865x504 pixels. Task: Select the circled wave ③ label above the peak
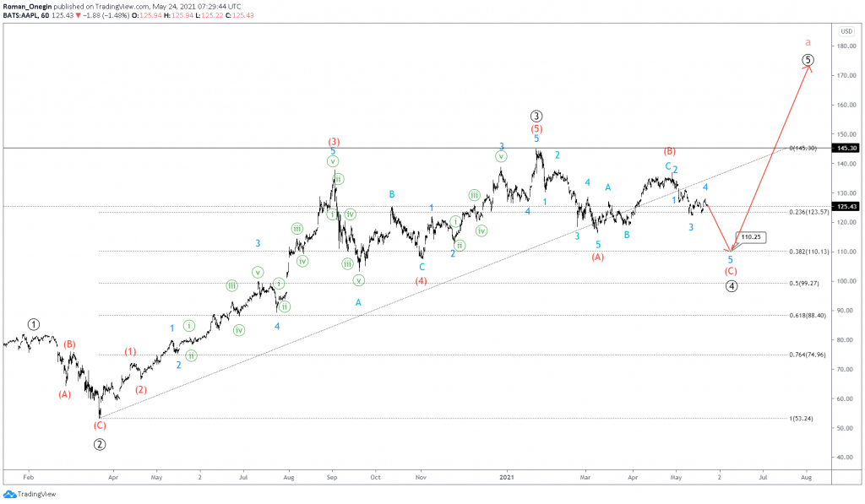(536, 114)
